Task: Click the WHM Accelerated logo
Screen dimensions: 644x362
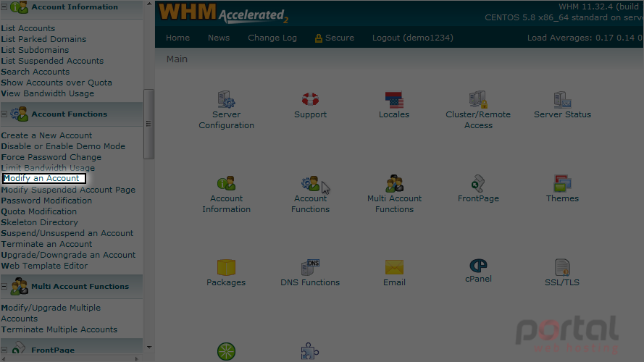Action: [223, 14]
